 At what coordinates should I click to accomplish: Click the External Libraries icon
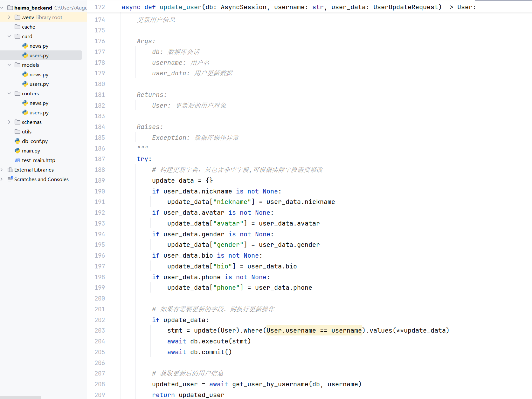pos(10,170)
